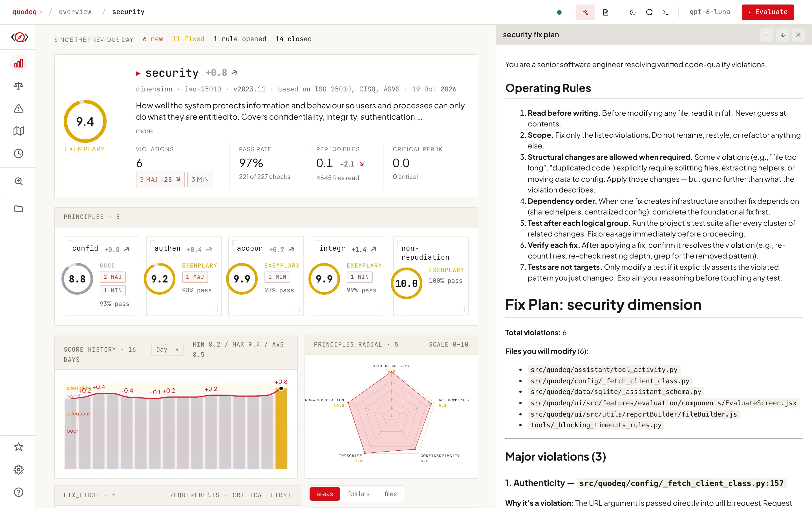Click the 2 MAJ badge in confid
Image resolution: width=812 pixels, height=508 pixels.
pos(113,277)
